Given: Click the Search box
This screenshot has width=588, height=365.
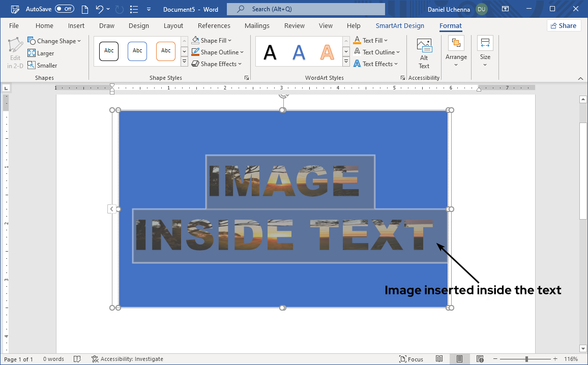Looking at the screenshot, I should coord(305,9).
